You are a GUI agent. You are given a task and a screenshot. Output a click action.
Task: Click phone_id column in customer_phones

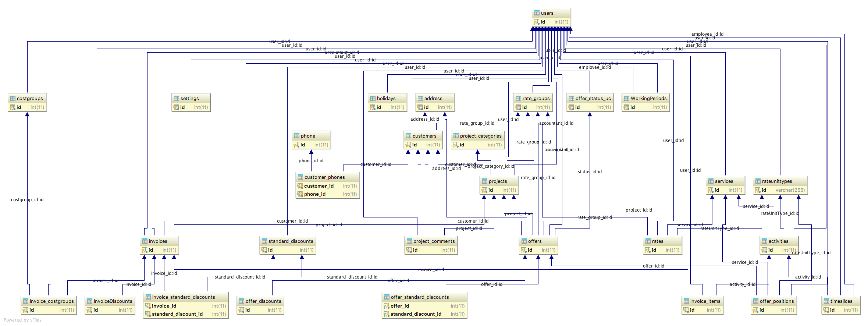pos(327,194)
